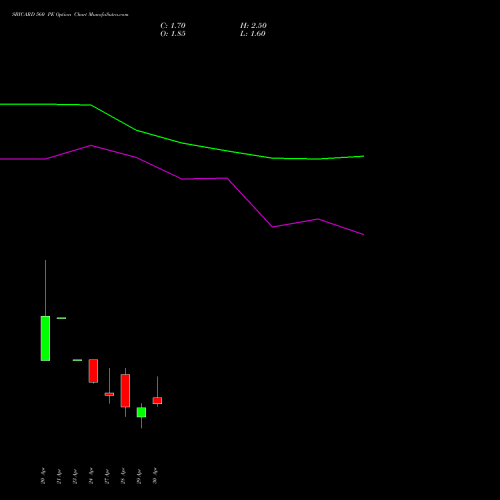Click the '24 Apr' date axis label
The width and height of the screenshot is (500, 500).
tap(91, 476)
